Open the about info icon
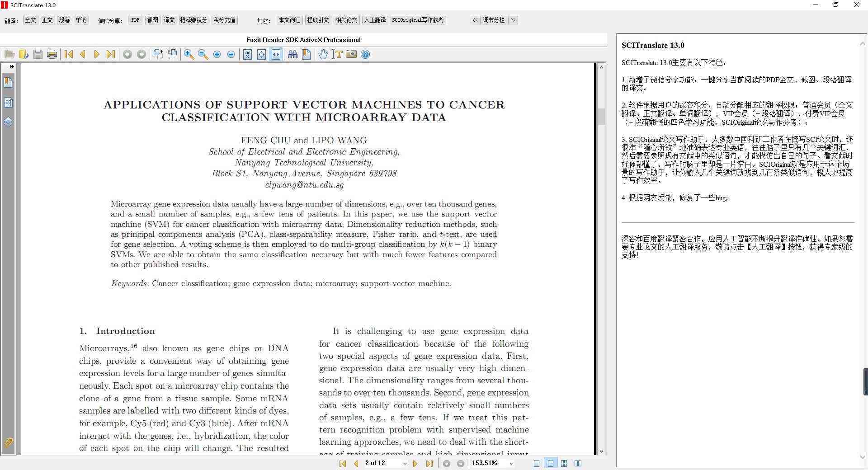Screen dimensions: 868x470 365,54
